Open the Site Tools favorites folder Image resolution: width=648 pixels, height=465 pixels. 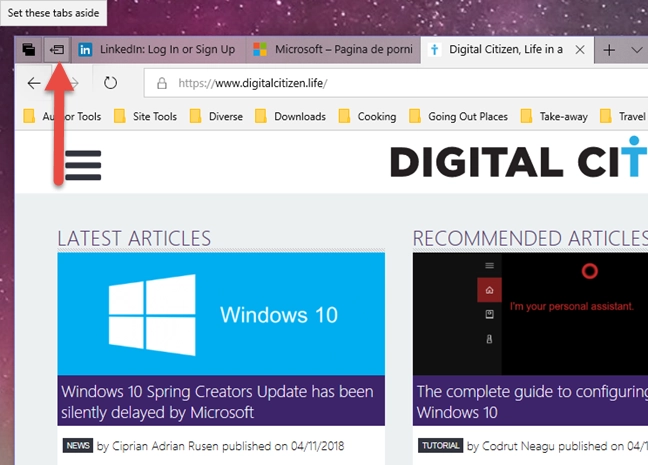point(145,117)
